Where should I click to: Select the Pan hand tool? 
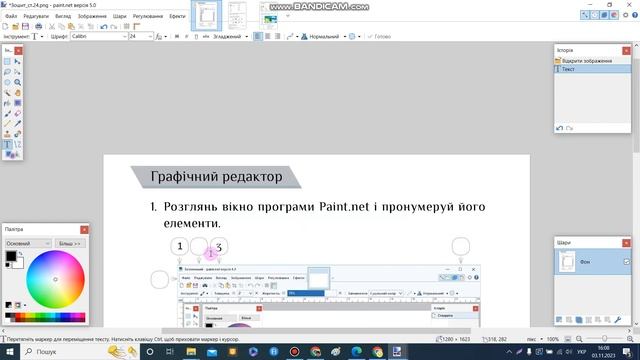pyautogui.click(x=18, y=93)
